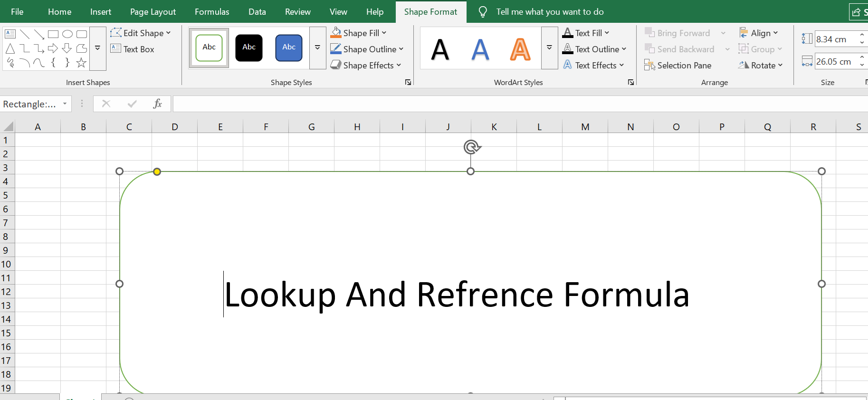The image size is (868, 400).
Task: Open the Formulas ribbon tab
Action: [x=212, y=12]
